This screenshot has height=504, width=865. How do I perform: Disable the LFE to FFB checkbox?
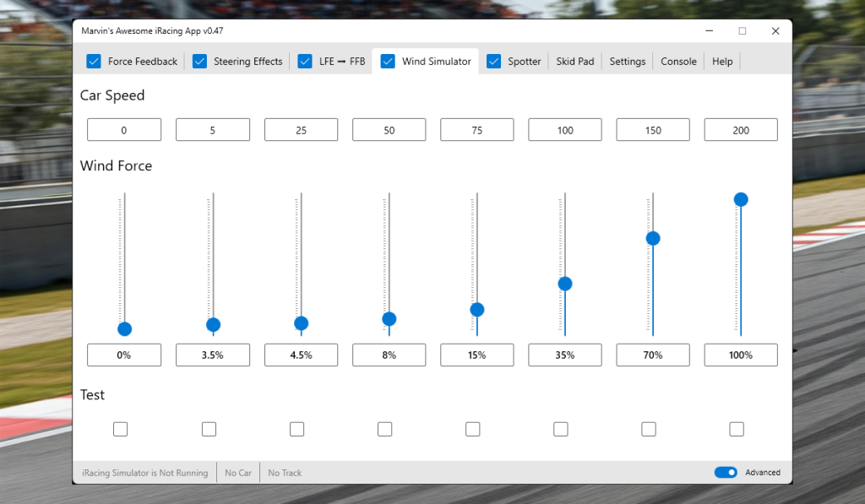coord(304,61)
